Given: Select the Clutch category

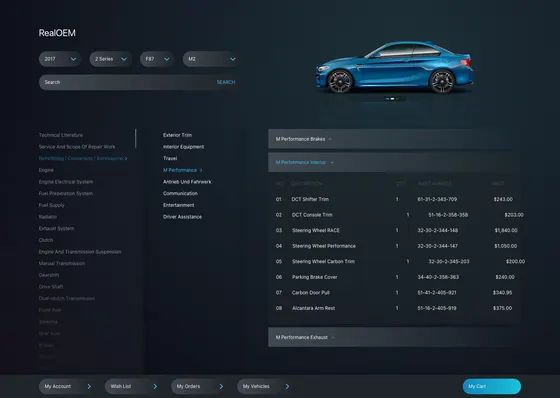Looking at the screenshot, I should pos(46,240).
